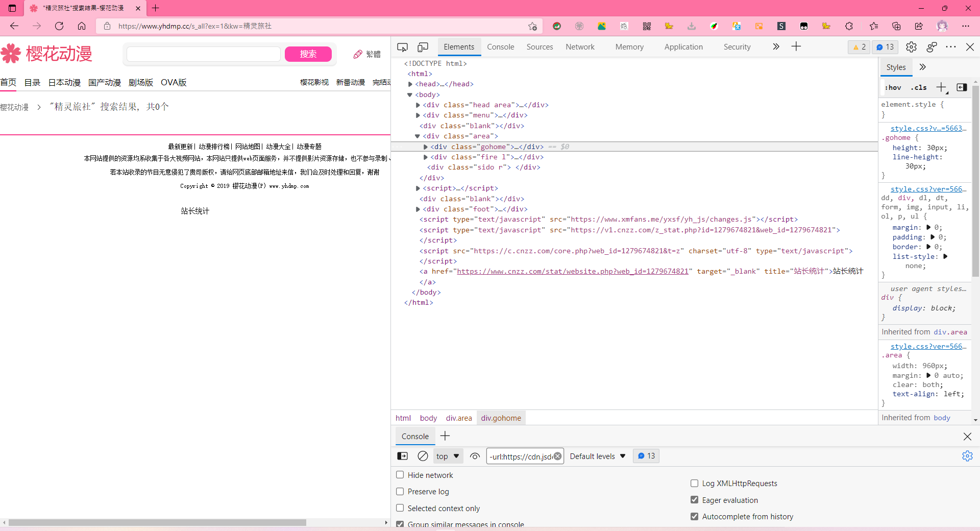The height and width of the screenshot is (531, 980).
Task: Open the send feedback icon in DevTools toolbar
Action: pos(932,47)
